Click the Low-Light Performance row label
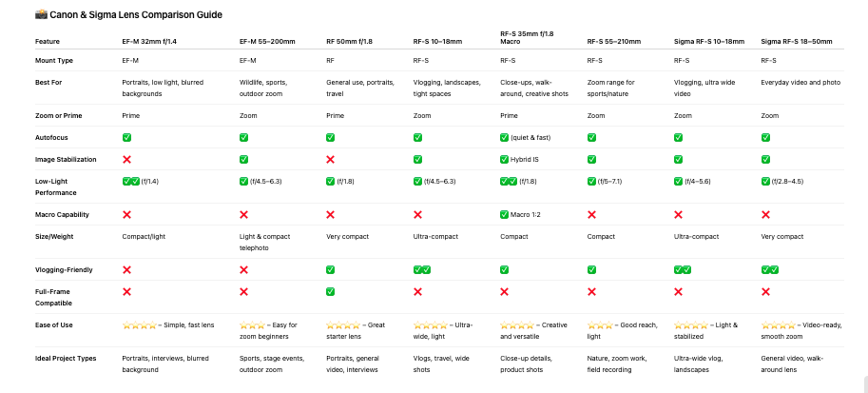The image size is (868, 393). click(x=56, y=187)
